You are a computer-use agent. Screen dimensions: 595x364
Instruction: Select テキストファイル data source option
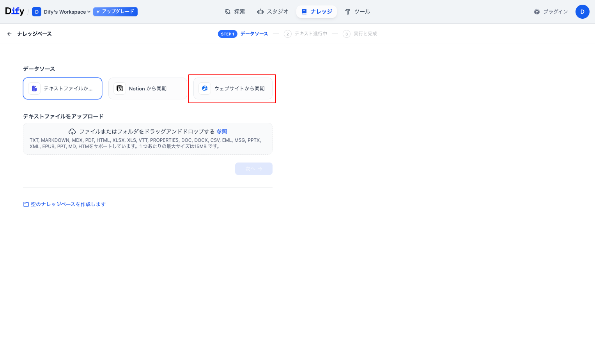(x=62, y=88)
